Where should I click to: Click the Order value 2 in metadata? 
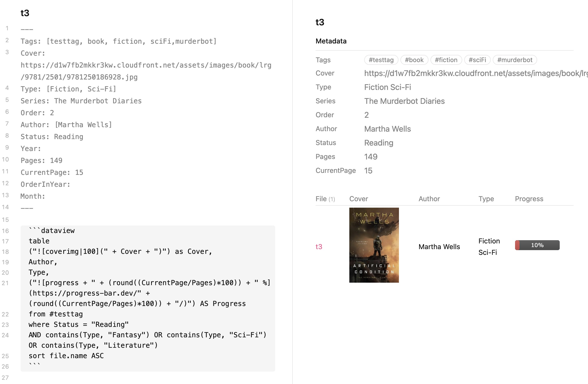coord(366,115)
